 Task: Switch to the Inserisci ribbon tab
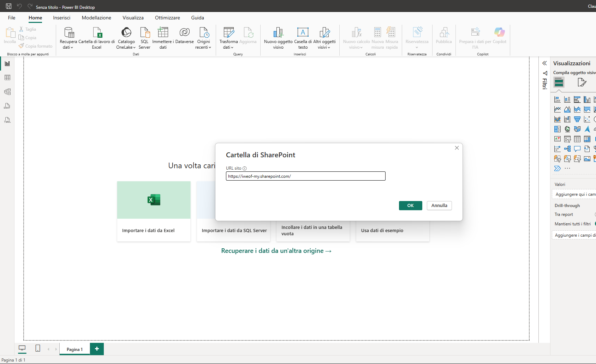coord(62,18)
